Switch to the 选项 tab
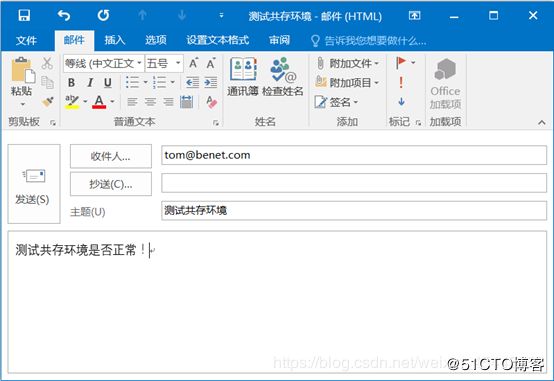Screen dimensions: 554x381 coord(156,40)
